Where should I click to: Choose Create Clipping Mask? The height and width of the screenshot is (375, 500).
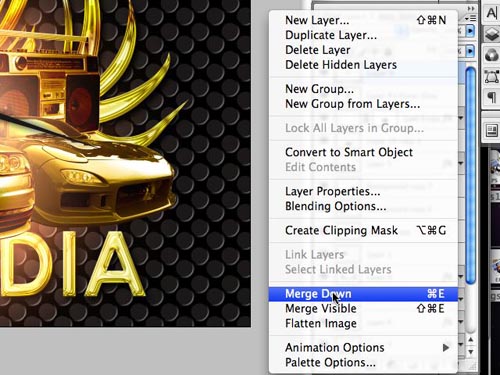pos(363,230)
